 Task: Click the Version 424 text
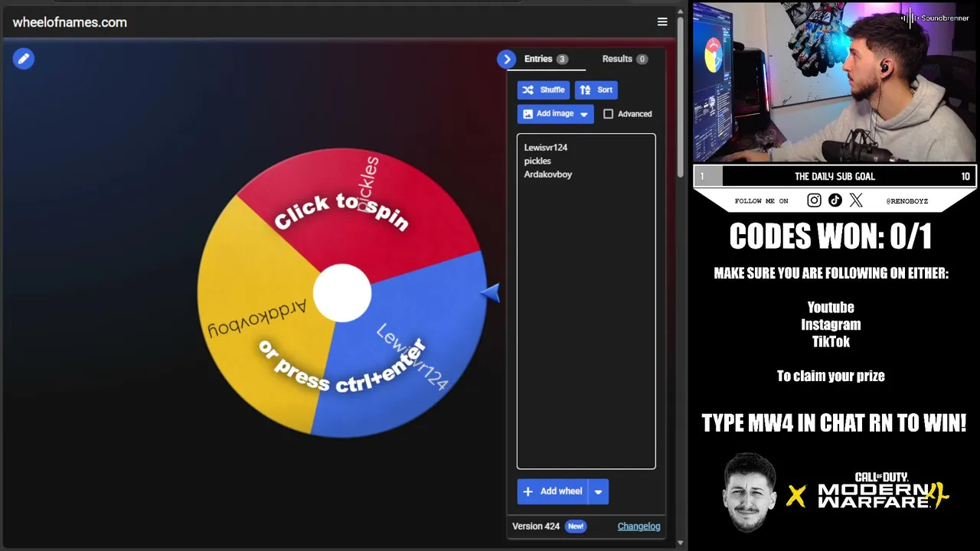click(x=536, y=527)
